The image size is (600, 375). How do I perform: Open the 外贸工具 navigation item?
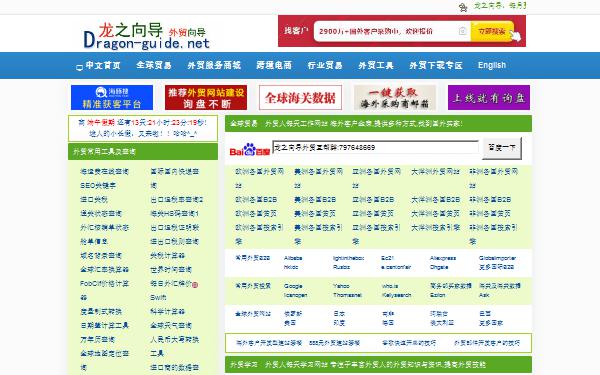click(x=376, y=65)
